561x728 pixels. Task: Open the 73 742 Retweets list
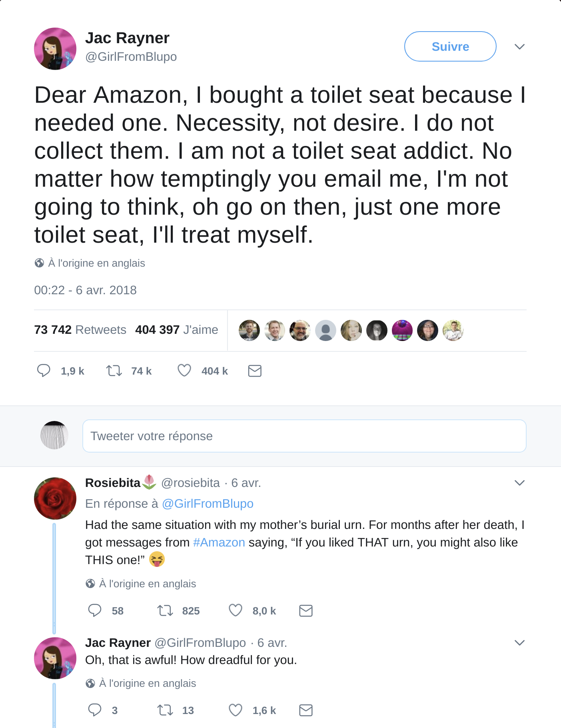80,330
